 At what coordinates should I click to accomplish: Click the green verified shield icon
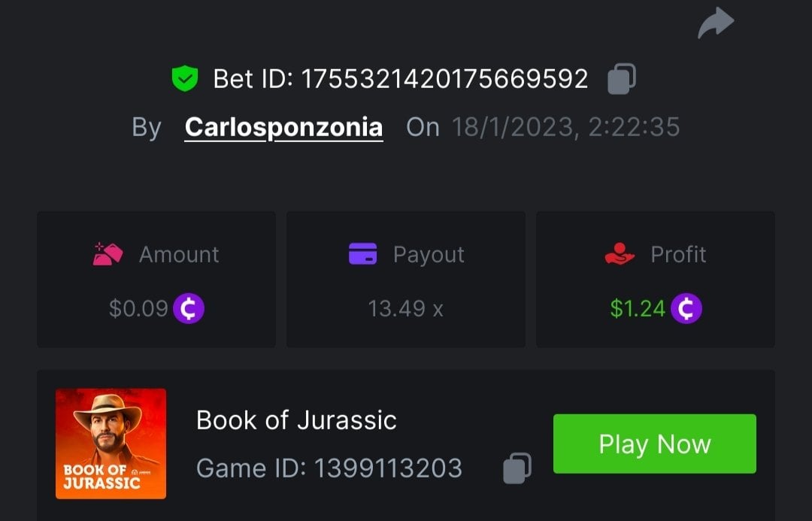point(184,79)
